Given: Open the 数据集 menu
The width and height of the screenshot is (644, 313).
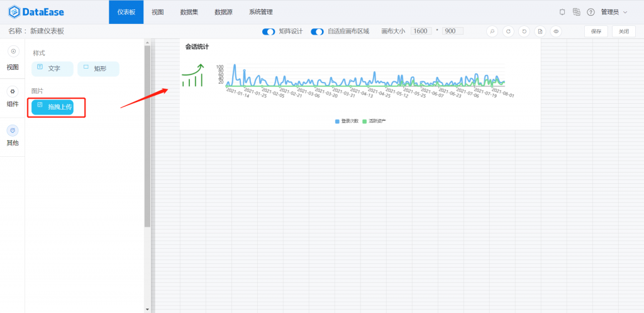Looking at the screenshot, I should 189,12.
